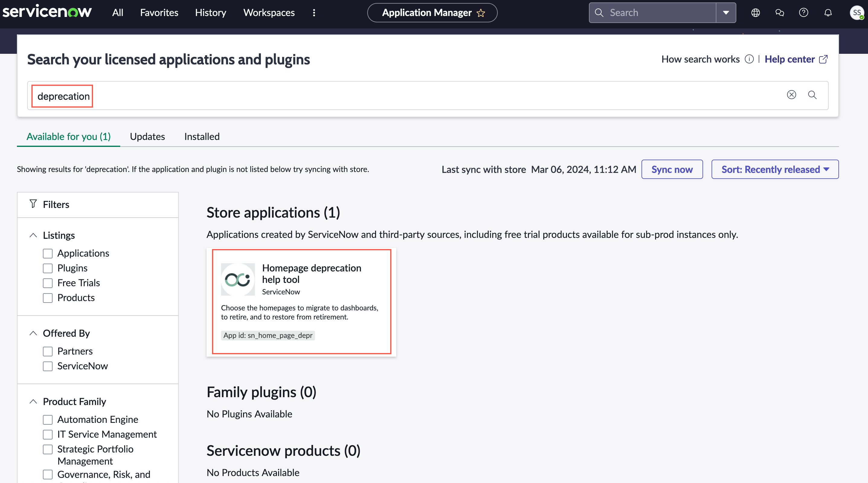This screenshot has height=483, width=868.
Task: Open the help question mark icon
Action: (x=804, y=13)
